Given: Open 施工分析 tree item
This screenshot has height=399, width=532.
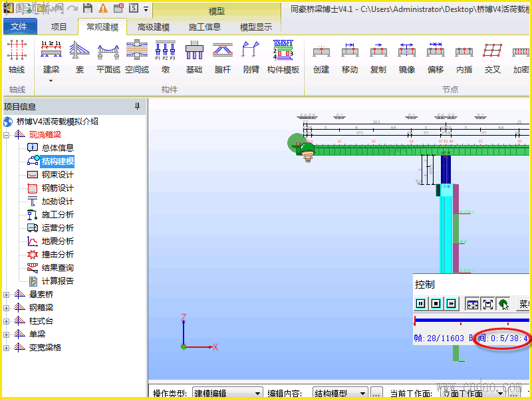Looking at the screenshot, I should point(57,214).
